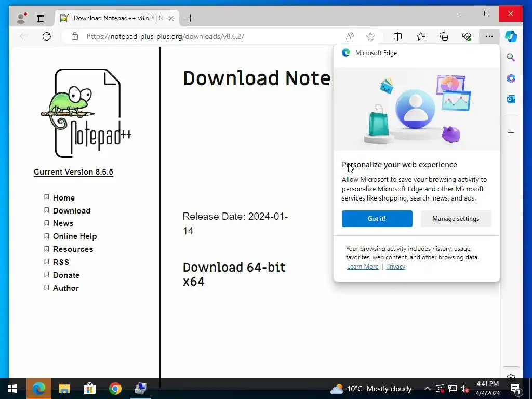The width and height of the screenshot is (532, 399).
Task: Open Settings and more ellipsis menu
Action: point(489,36)
